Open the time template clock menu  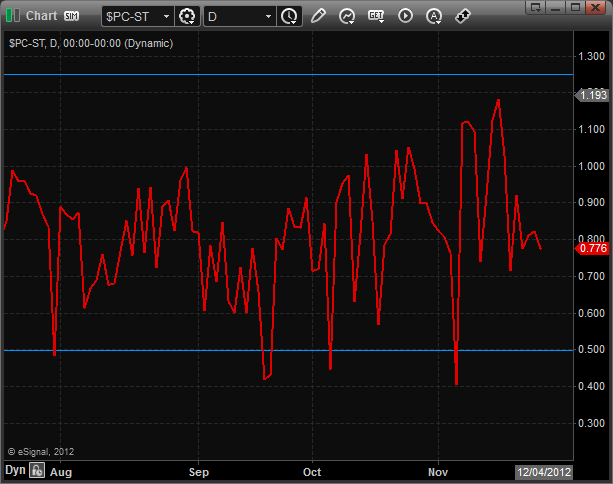289,16
